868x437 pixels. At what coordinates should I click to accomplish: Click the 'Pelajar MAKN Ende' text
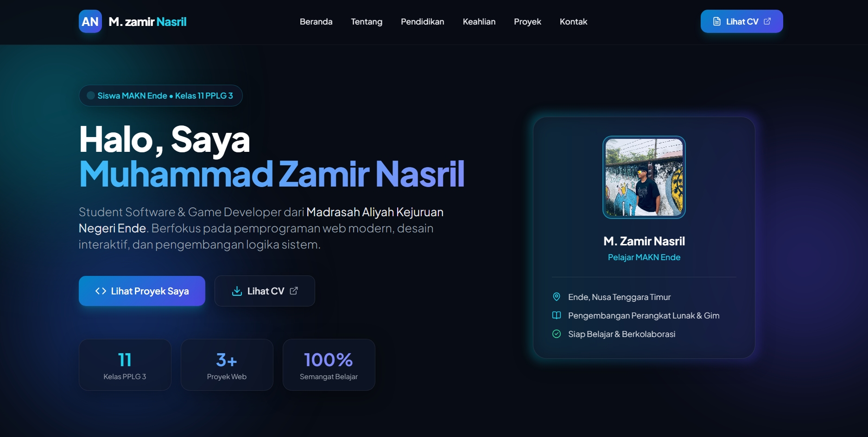click(644, 257)
